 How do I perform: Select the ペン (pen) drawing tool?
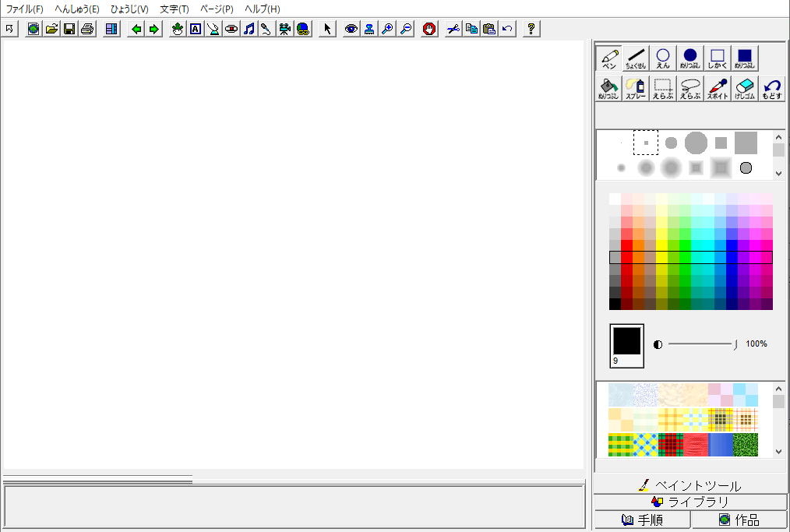coord(610,58)
